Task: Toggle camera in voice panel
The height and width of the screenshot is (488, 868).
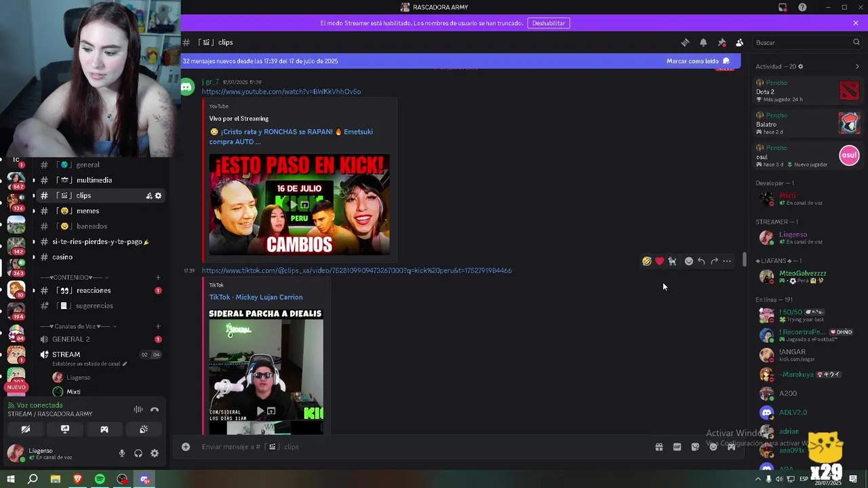Action: (x=26, y=429)
